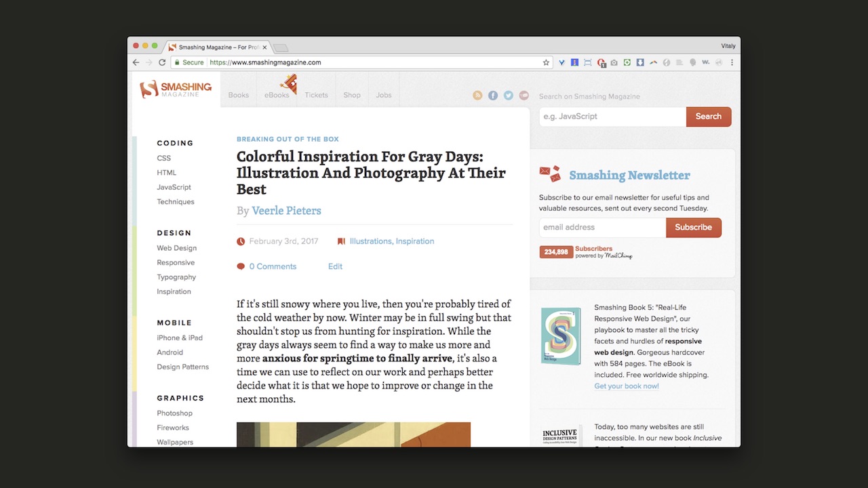Open the Illustrations tag link
This screenshot has height=488, width=868.
[x=370, y=241]
